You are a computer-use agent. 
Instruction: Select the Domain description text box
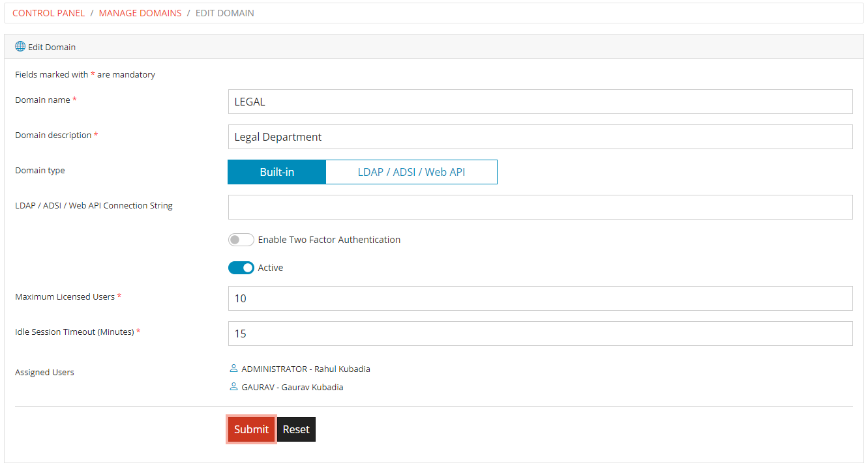456,137
